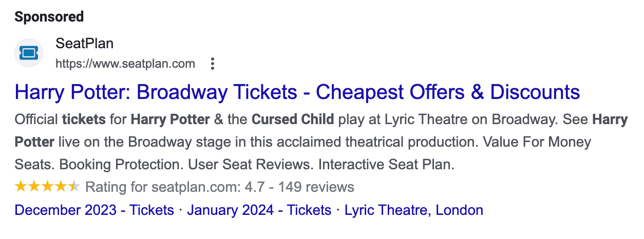Visit the Lyric Theatre, London sitelink

click(x=414, y=210)
